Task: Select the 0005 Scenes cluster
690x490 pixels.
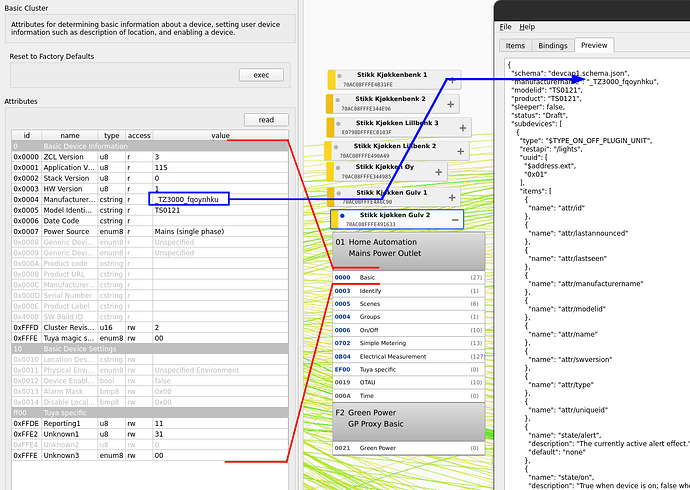Action: pyautogui.click(x=409, y=304)
